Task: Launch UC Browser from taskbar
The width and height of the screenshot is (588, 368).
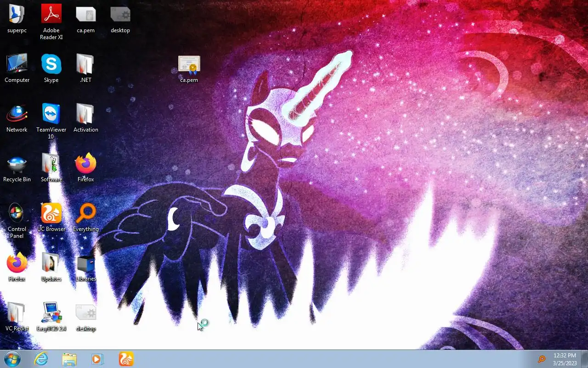Action: 126,359
